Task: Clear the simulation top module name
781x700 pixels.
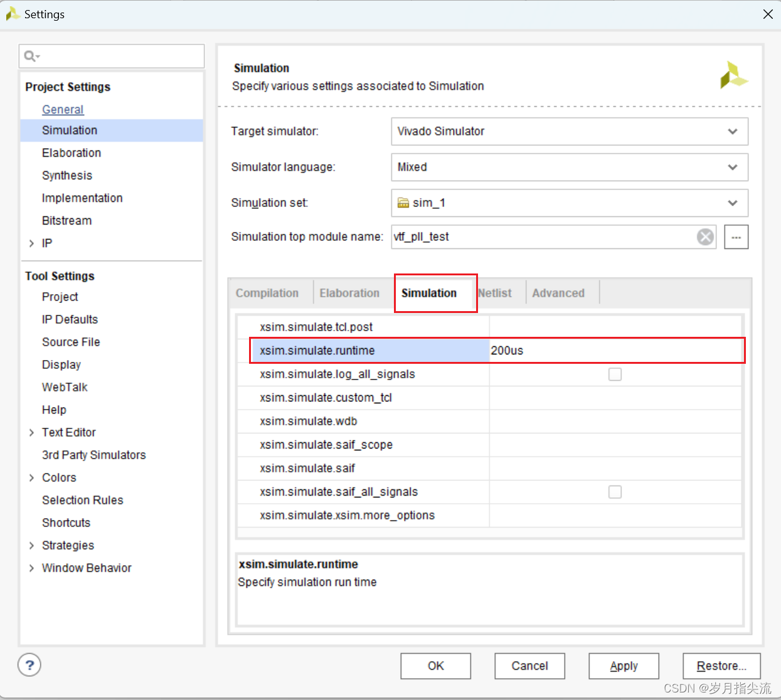Action: [705, 237]
